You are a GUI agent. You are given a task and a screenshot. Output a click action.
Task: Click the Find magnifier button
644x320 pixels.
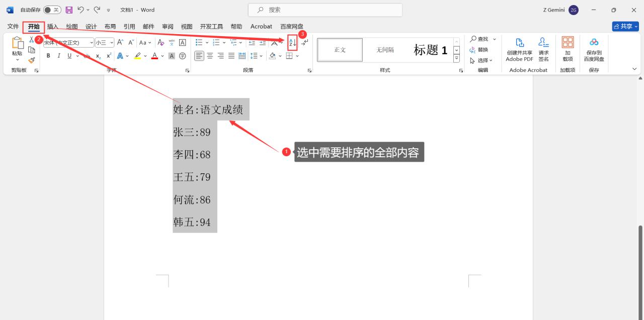click(480, 39)
